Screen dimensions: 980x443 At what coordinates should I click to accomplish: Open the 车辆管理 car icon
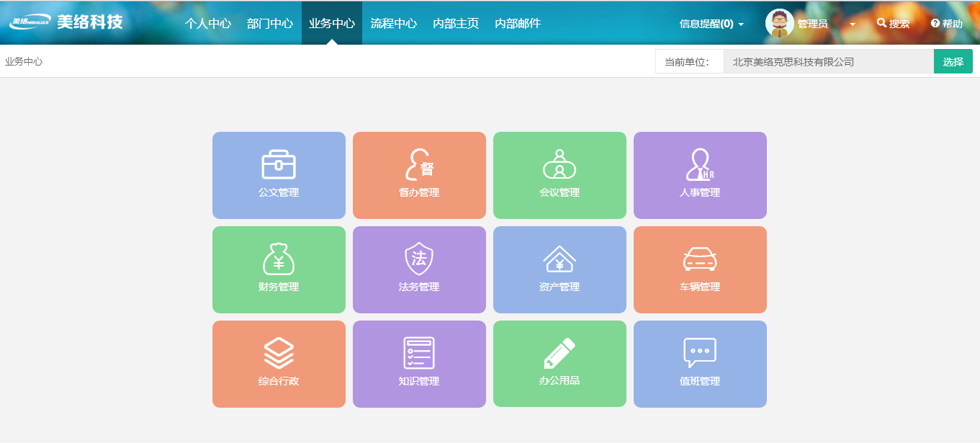tap(700, 259)
